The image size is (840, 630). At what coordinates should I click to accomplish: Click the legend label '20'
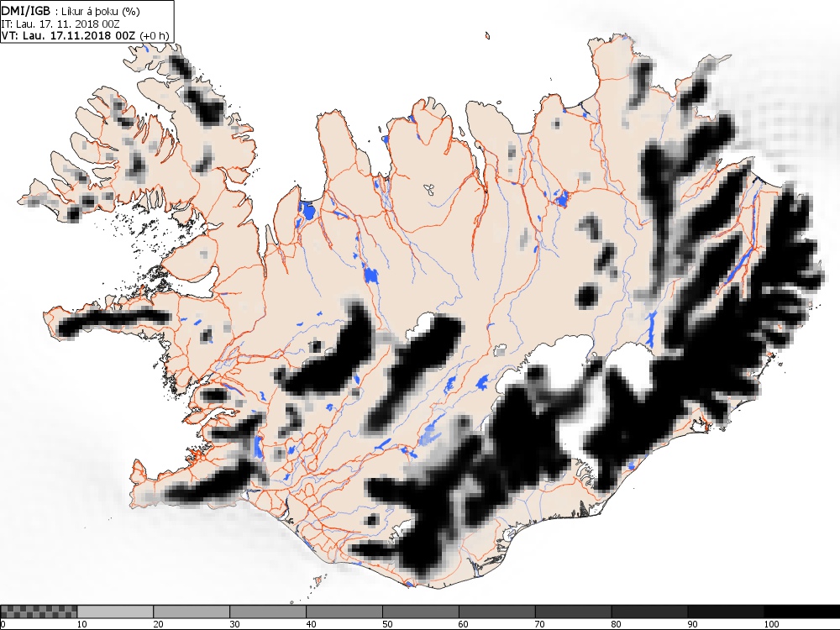(x=159, y=624)
